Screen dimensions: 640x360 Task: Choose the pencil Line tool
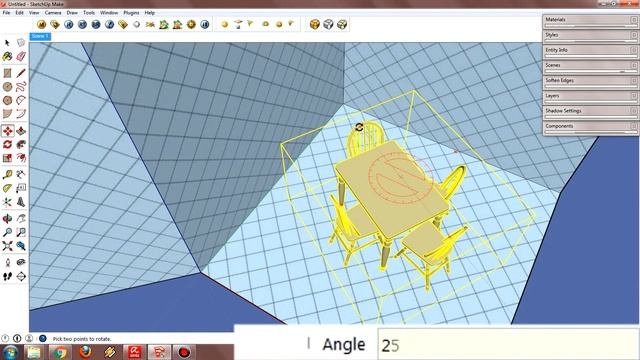[x=21, y=73]
